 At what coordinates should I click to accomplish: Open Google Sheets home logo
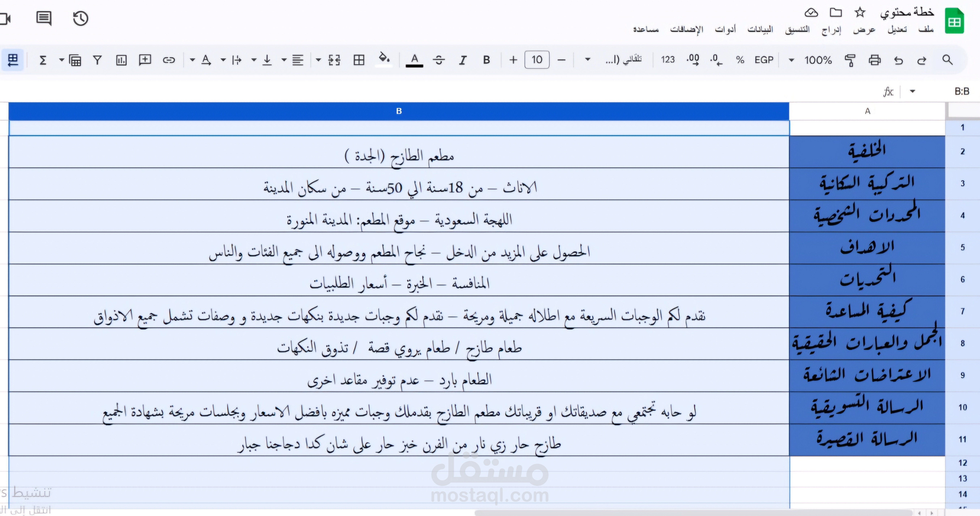[955, 21]
